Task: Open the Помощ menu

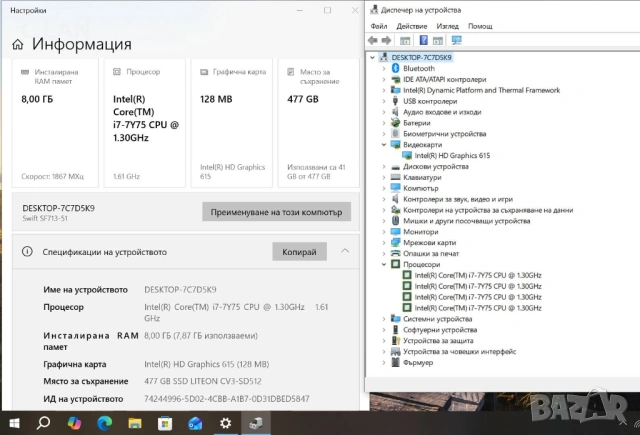Action: [x=480, y=26]
